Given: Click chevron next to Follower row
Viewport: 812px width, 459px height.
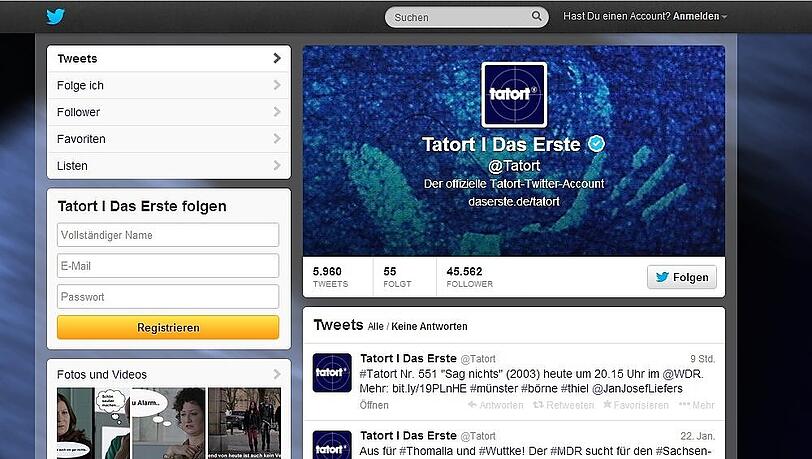Looking at the screenshot, I should (x=277, y=112).
